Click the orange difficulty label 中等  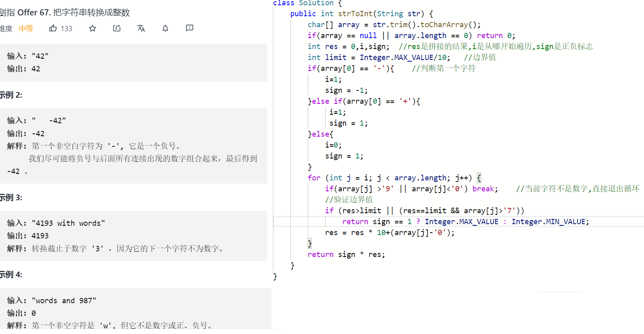tap(26, 29)
